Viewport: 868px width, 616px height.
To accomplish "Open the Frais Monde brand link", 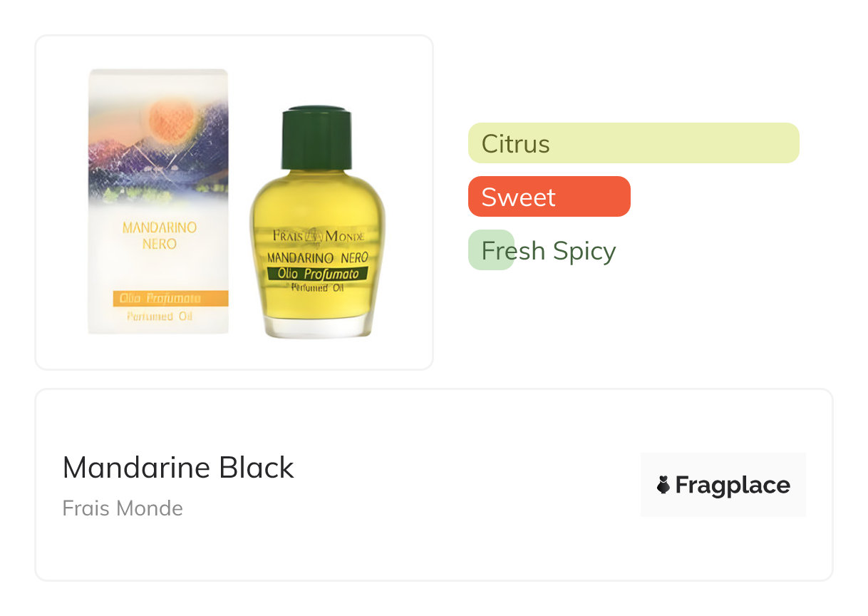I will (x=123, y=508).
